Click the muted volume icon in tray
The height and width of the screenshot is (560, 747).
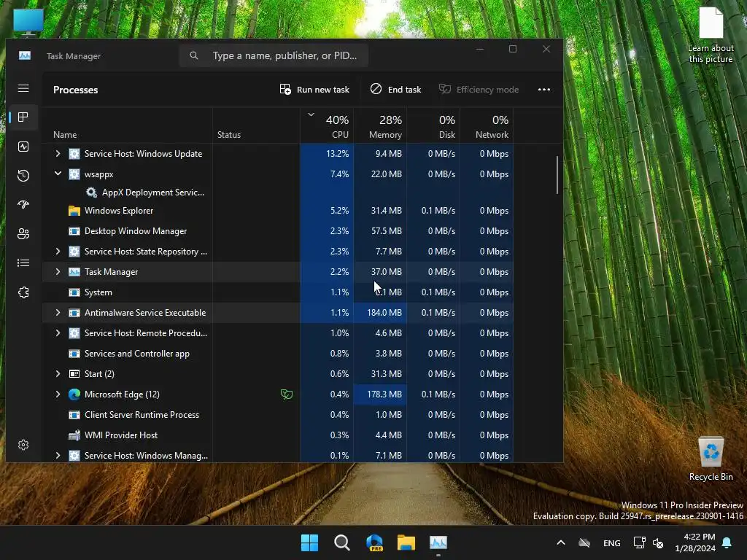click(658, 542)
